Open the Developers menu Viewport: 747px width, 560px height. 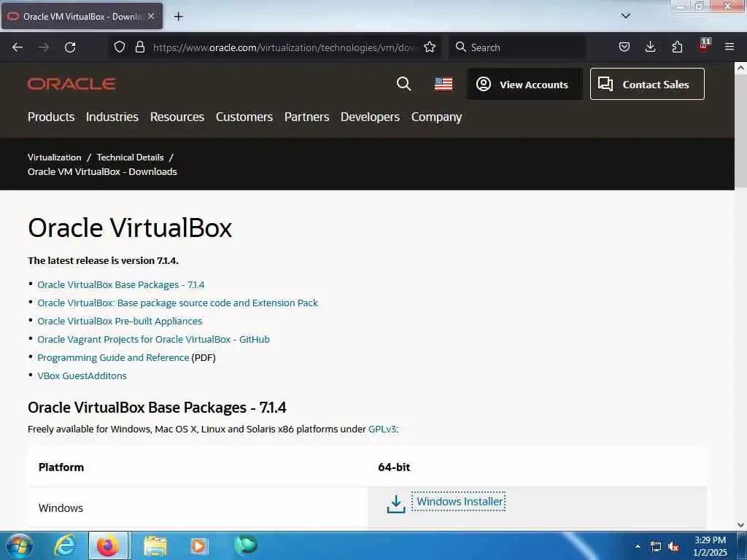tap(370, 117)
